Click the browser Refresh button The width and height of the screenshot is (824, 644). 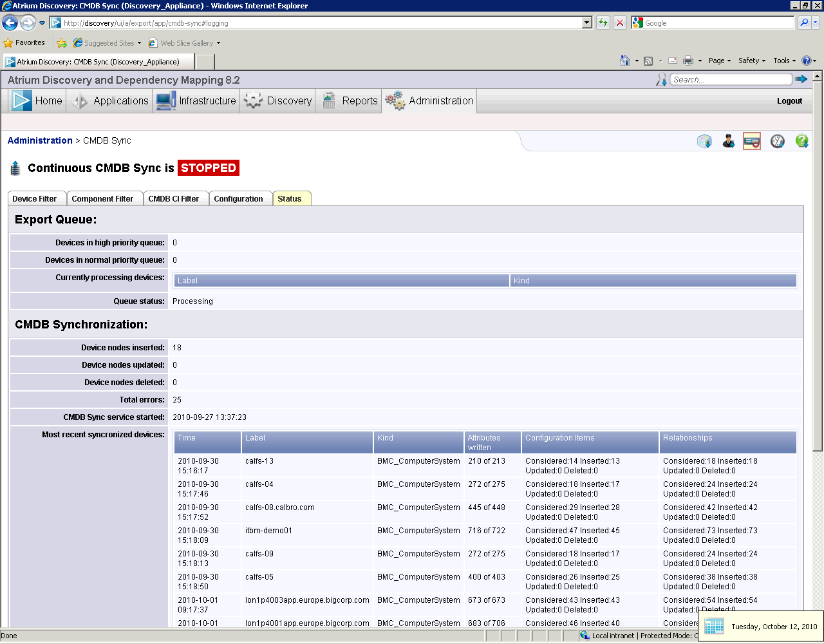click(x=603, y=23)
